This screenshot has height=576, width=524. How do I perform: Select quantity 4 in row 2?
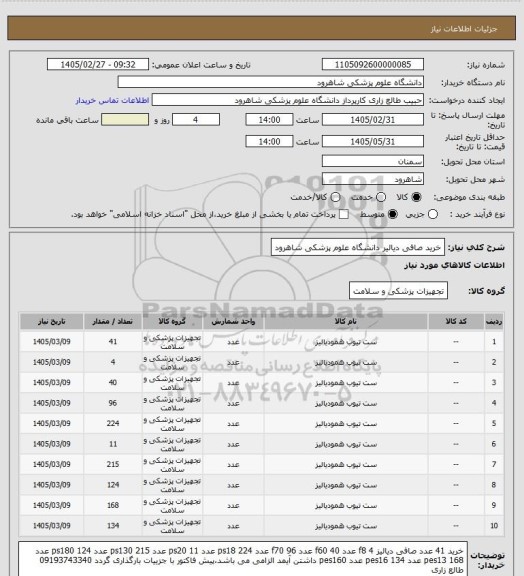click(x=113, y=362)
